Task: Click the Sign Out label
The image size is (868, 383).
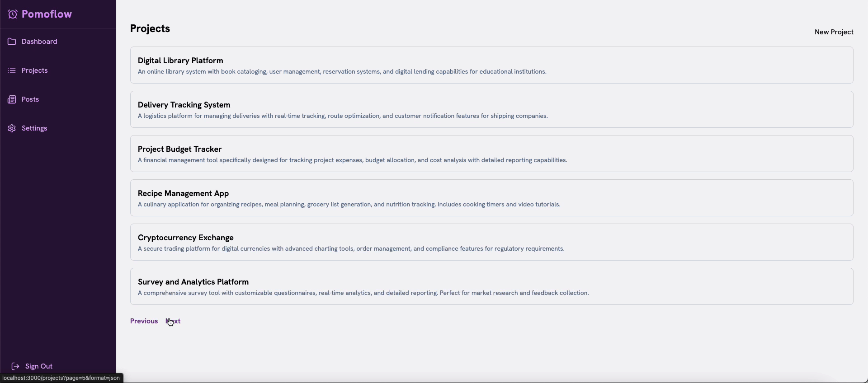Action: (39, 366)
